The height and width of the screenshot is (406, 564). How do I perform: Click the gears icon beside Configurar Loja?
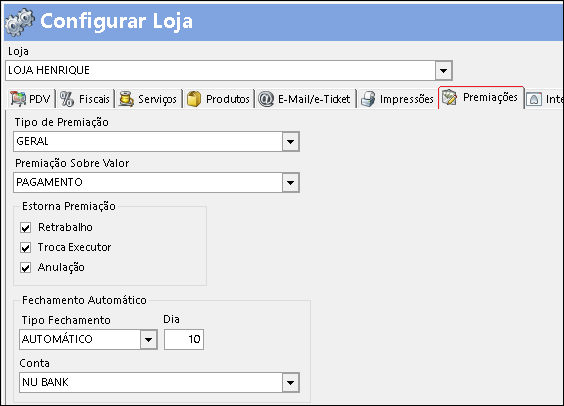click(20, 23)
